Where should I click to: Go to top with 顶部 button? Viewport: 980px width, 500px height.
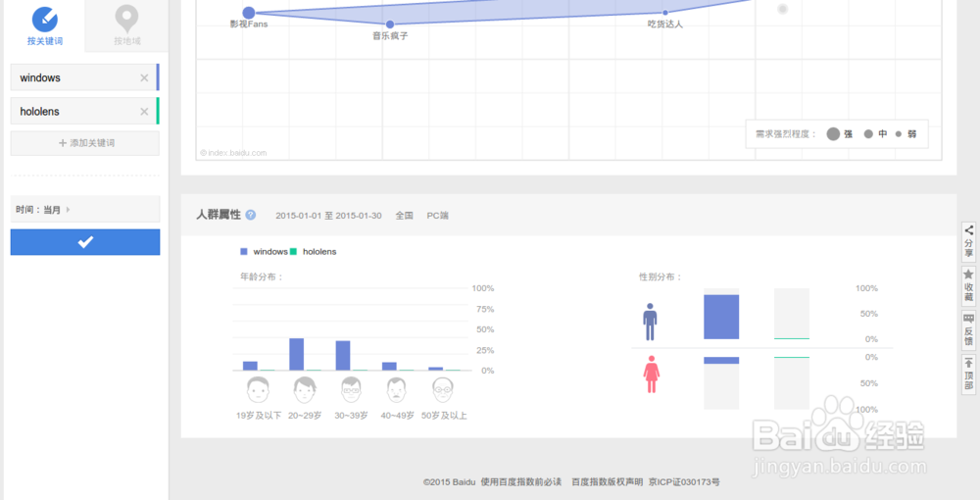968,375
